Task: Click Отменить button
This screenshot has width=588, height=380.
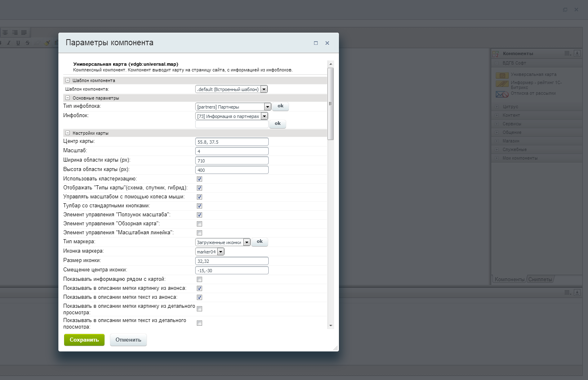Action: (128, 340)
